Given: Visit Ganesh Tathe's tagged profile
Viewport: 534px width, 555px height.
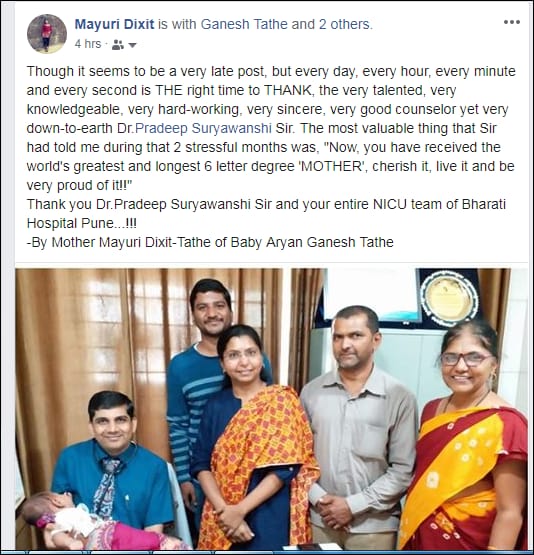Looking at the screenshot, I should (x=244, y=24).
